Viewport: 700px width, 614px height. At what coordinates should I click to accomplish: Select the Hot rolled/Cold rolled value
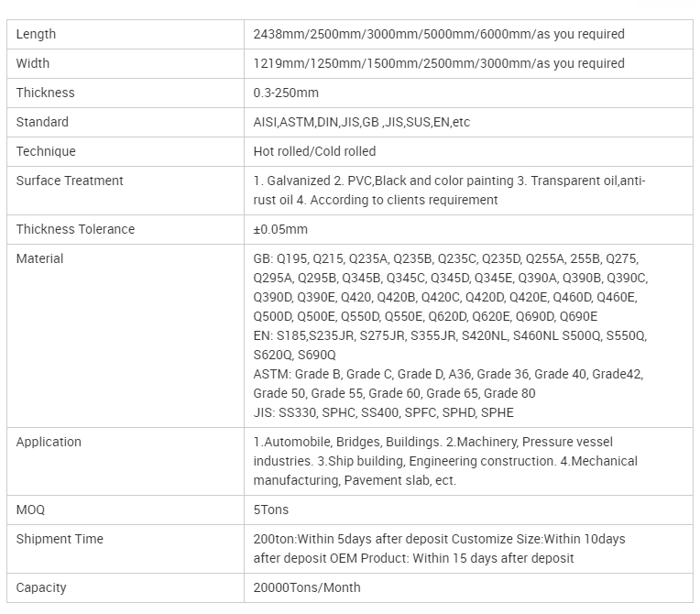coord(315,151)
